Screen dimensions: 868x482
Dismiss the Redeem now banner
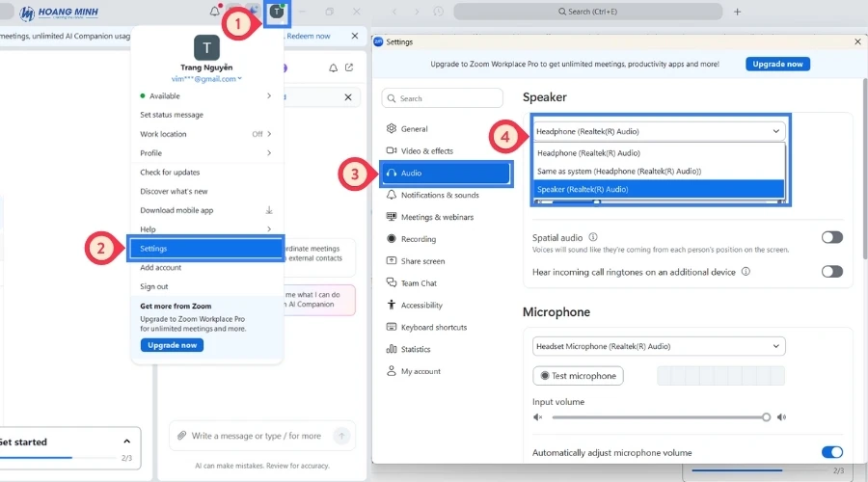[354, 36]
